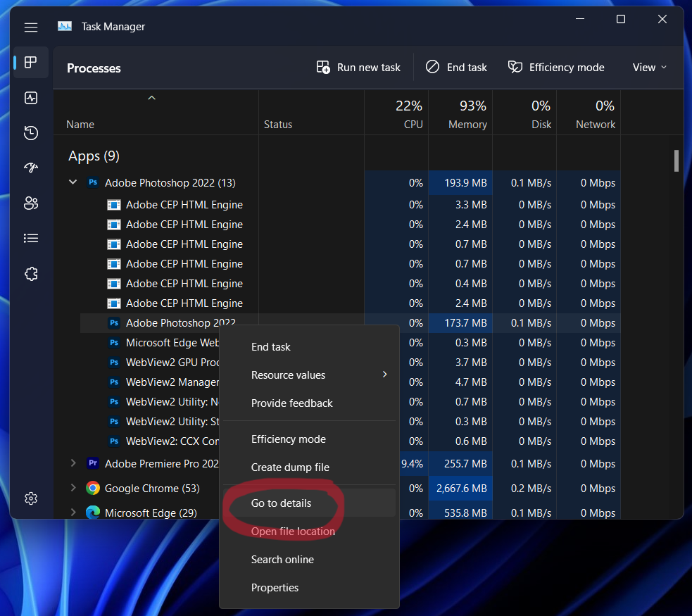
Task: Click the Microsoft Edge icon in process list
Action: click(x=93, y=512)
